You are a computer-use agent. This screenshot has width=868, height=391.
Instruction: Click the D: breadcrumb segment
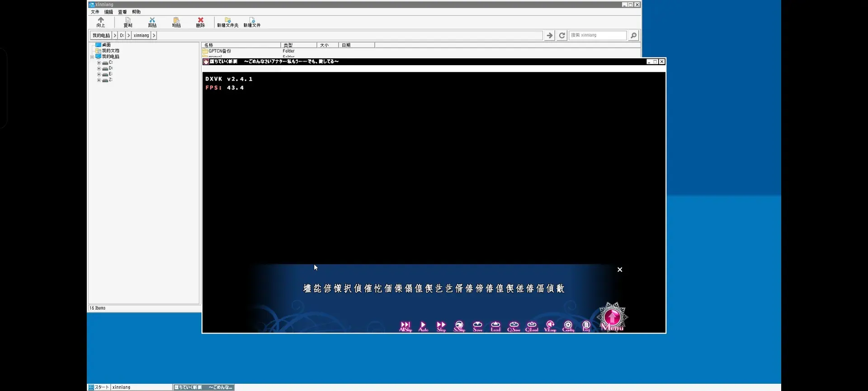click(x=122, y=35)
